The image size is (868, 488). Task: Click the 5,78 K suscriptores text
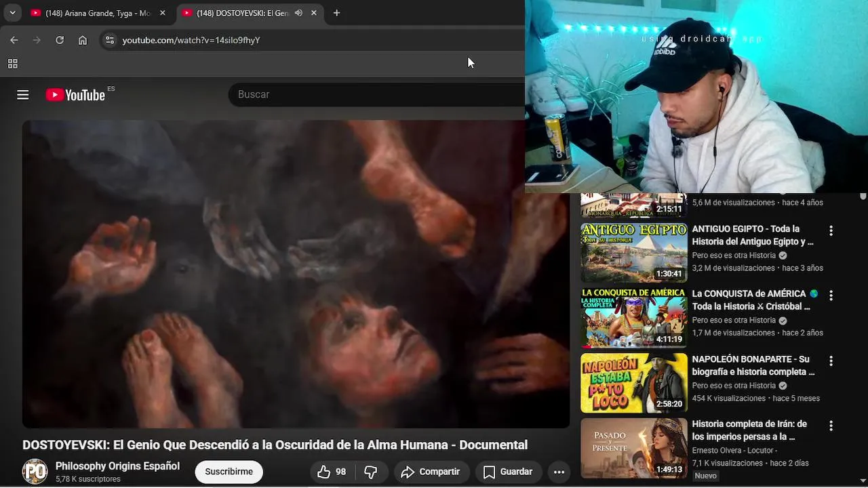(x=88, y=479)
